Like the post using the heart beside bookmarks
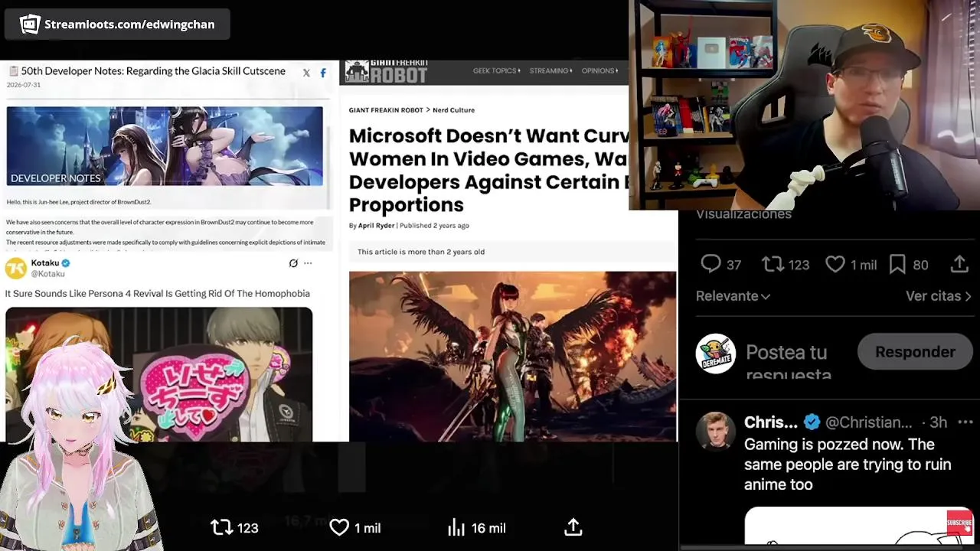 click(835, 265)
